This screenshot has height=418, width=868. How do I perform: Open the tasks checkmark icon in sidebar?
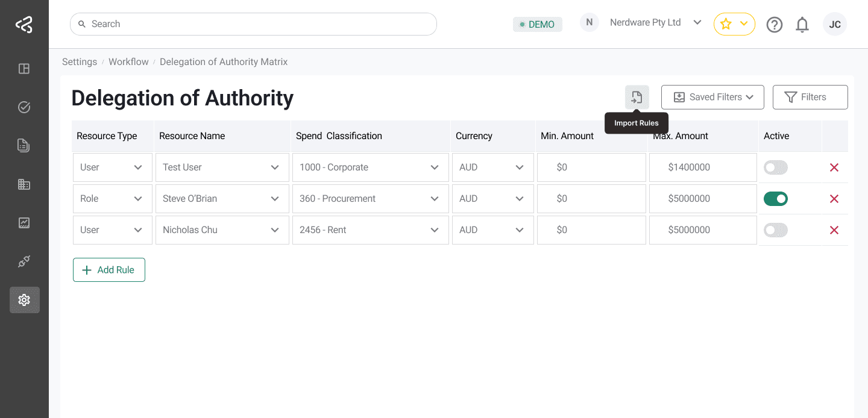pyautogui.click(x=24, y=107)
